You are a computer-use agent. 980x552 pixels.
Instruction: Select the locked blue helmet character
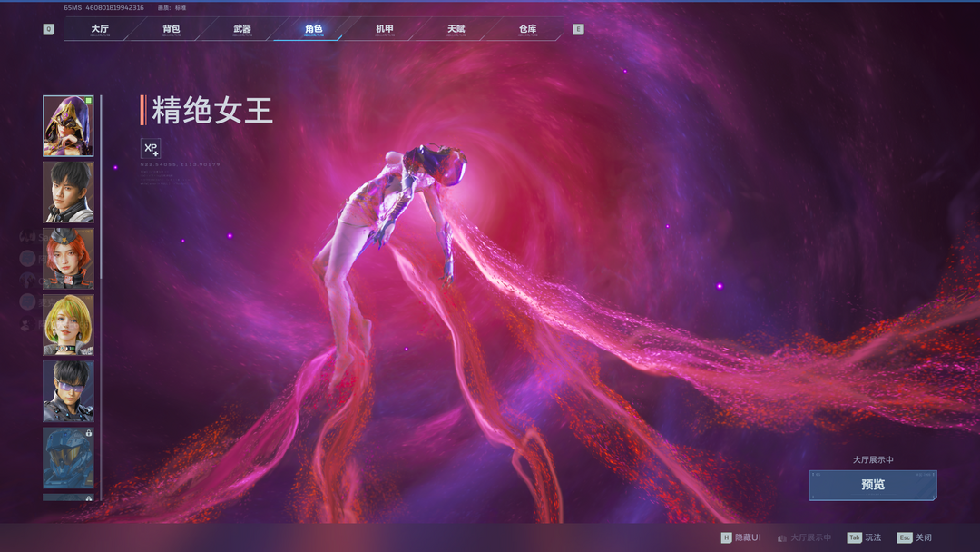pos(68,458)
